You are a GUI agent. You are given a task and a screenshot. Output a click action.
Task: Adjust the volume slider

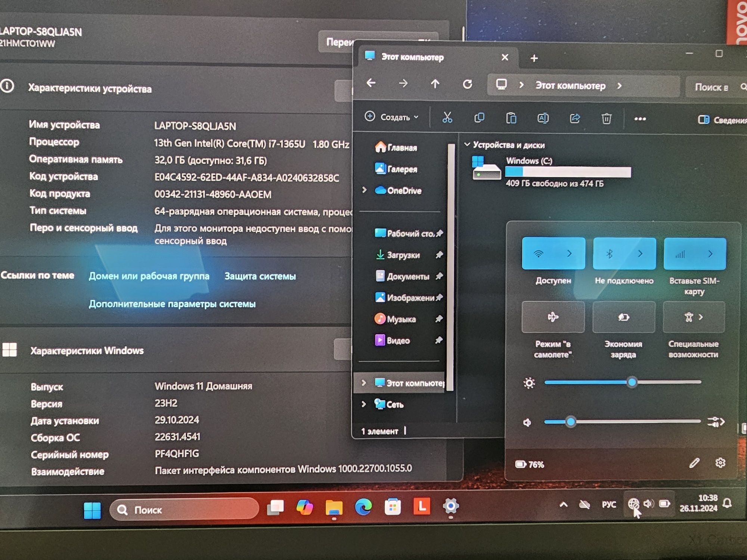(x=622, y=421)
